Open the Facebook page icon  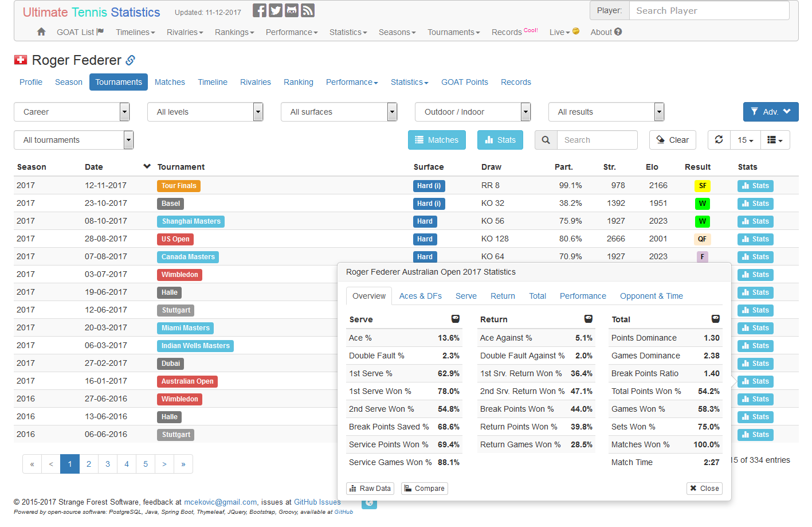pos(260,11)
